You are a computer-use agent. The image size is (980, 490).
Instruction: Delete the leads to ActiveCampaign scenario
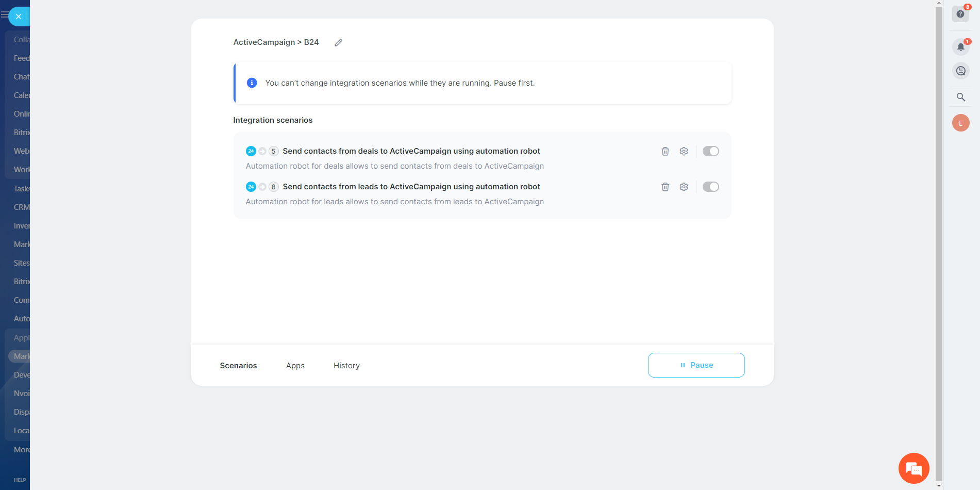click(665, 187)
